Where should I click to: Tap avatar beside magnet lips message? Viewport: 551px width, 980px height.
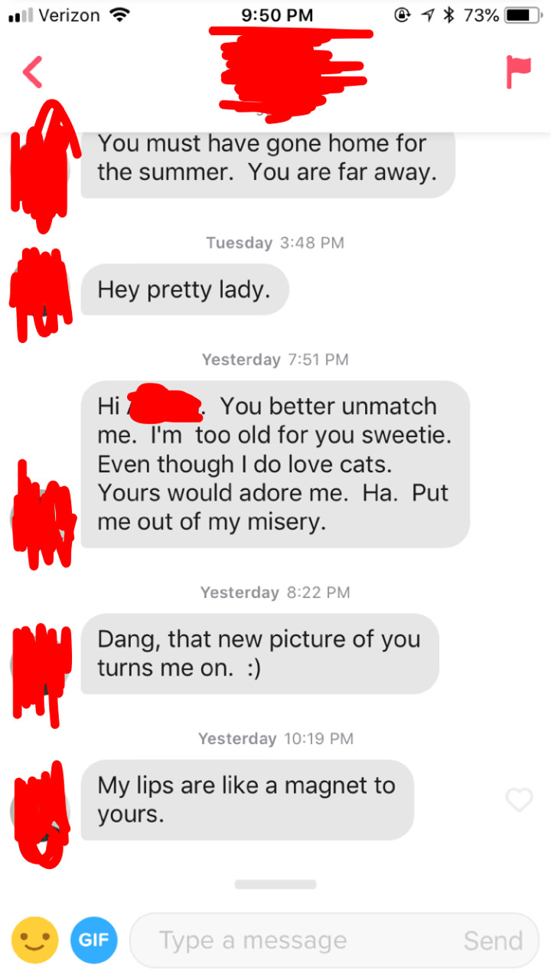40,813
